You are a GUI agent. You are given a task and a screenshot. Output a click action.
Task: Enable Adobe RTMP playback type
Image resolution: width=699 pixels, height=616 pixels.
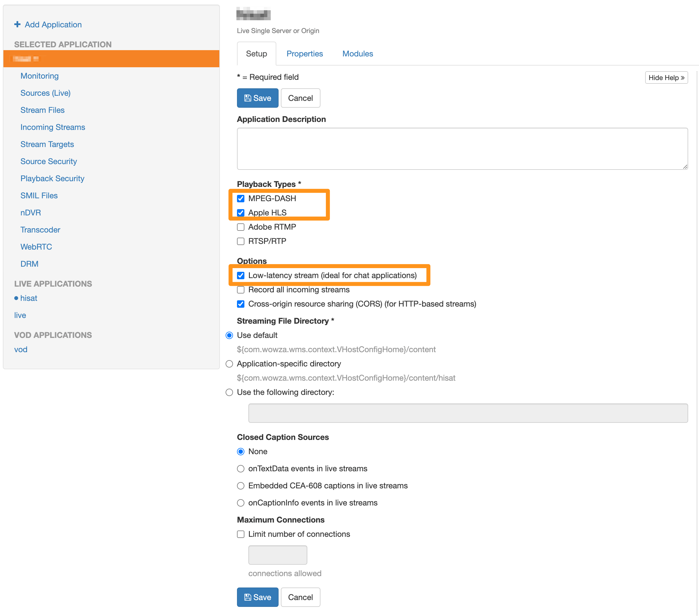241,227
